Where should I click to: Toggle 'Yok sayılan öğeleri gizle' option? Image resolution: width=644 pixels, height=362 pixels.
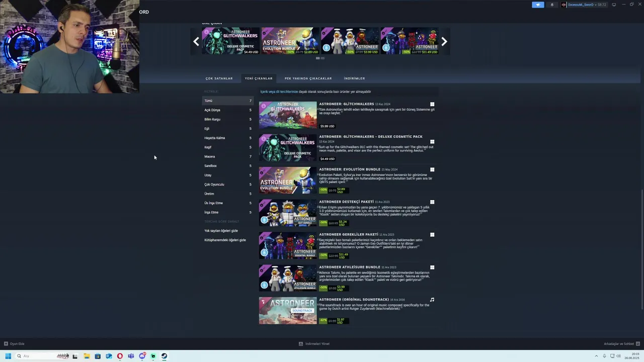(x=221, y=231)
